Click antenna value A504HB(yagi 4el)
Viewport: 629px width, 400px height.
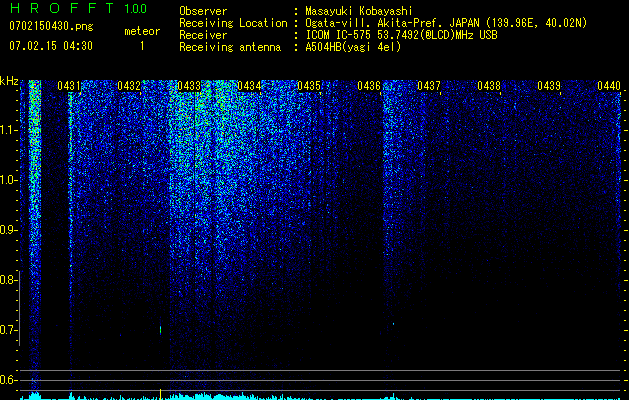coord(353,47)
